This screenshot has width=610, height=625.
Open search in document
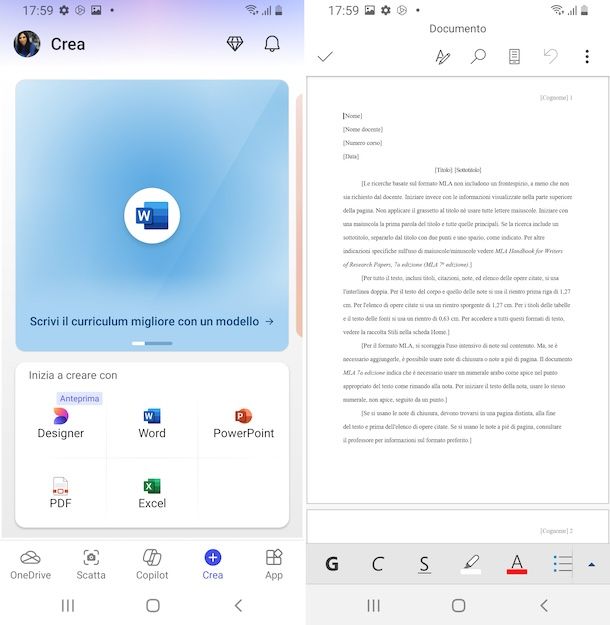point(478,57)
